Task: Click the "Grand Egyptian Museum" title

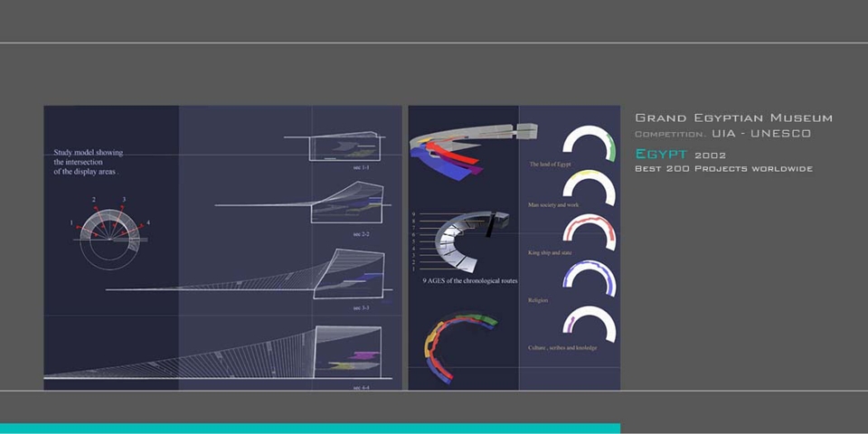Action: click(x=733, y=118)
